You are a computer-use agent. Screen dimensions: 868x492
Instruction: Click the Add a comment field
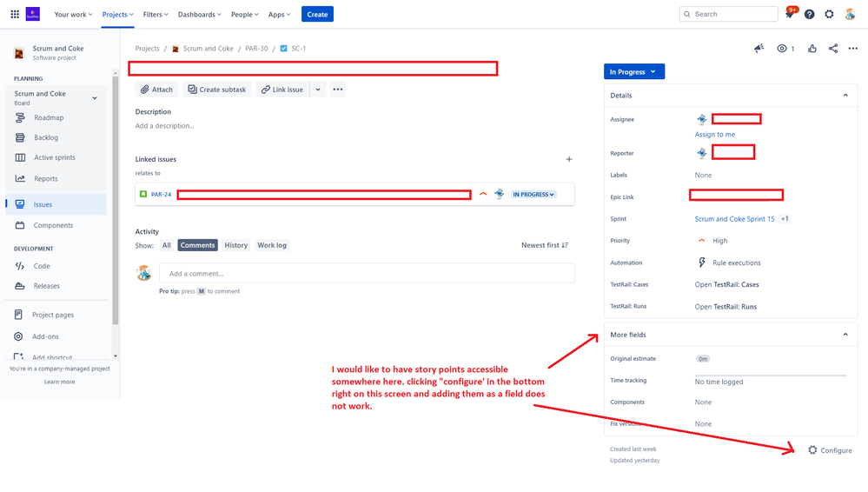click(367, 273)
